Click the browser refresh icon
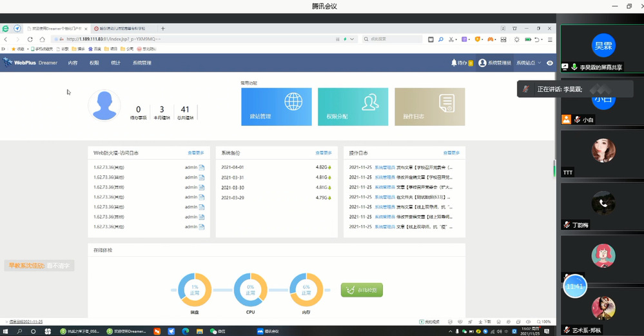 (30, 39)
